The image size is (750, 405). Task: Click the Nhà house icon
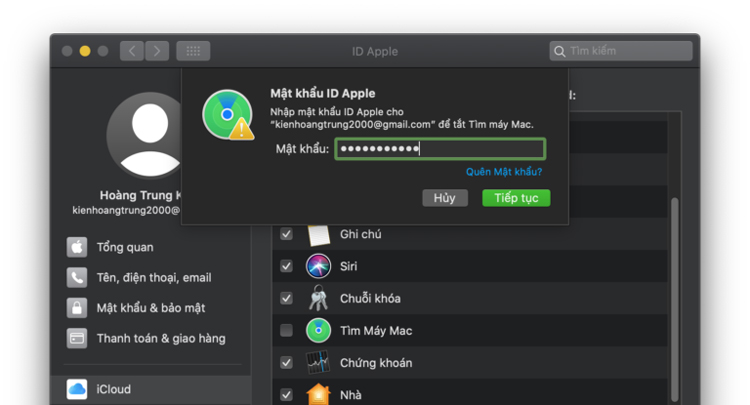coord(319,395)
